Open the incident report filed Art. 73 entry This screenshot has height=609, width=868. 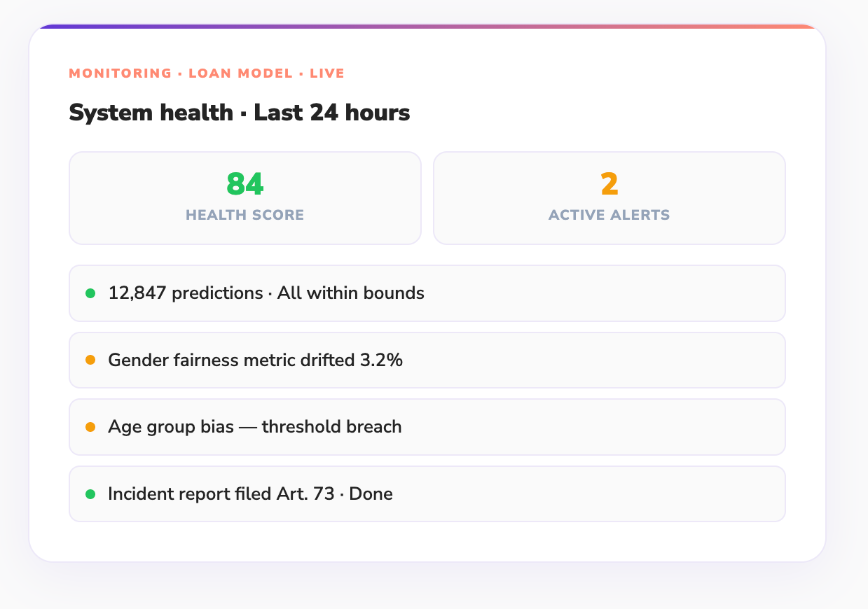[x=427, y=493]
